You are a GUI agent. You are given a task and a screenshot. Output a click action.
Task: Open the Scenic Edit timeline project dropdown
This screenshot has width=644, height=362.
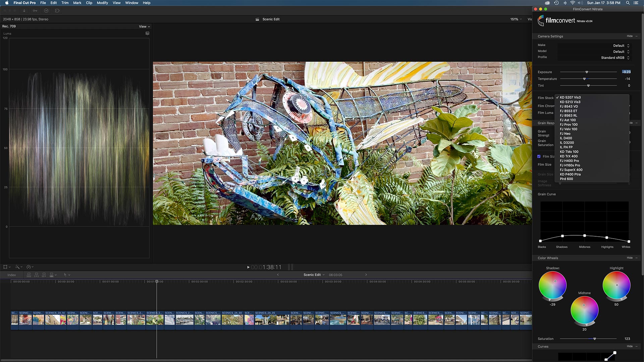coord(314,275)
